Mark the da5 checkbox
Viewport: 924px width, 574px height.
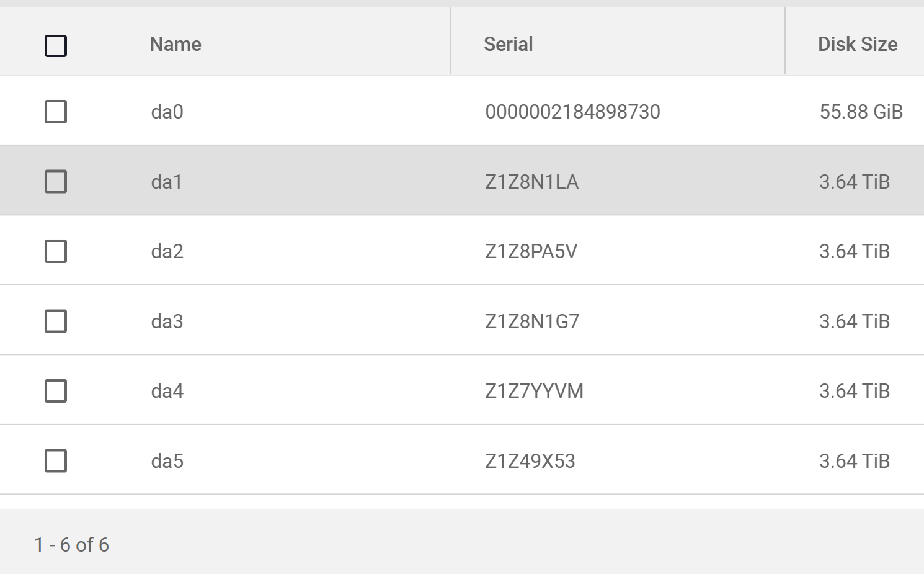pos(56,461)
